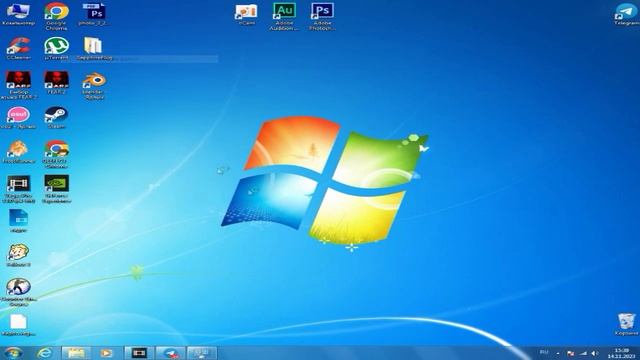Click the volume speaker tray icon
The width and height of the screenshot is (640, 360).
click(x=595, y=353)
